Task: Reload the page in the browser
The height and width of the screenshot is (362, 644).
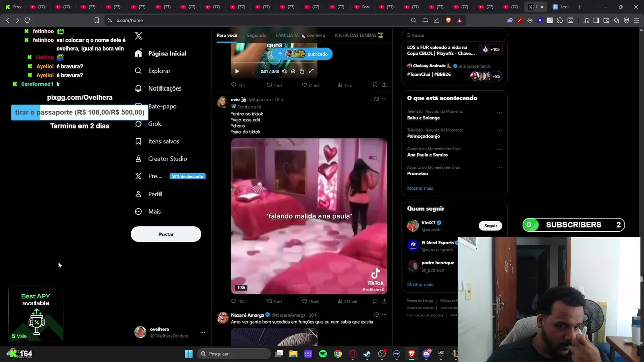Action: pos(27,20)
